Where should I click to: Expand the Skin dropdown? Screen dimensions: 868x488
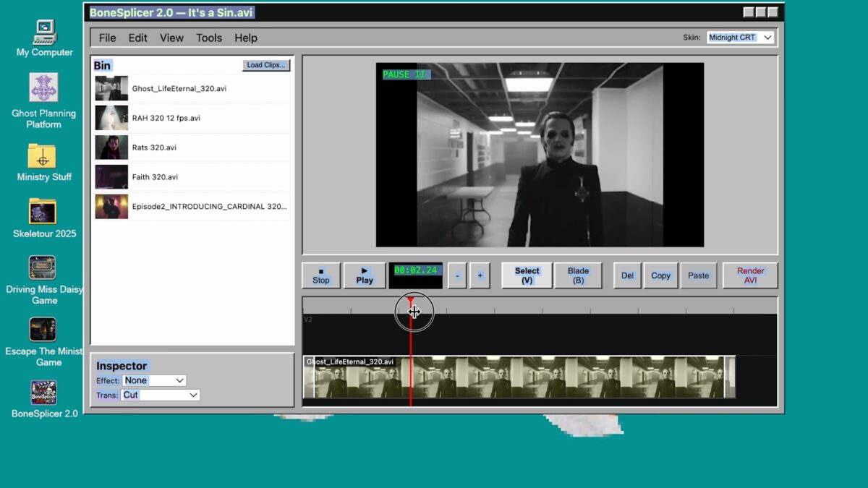[740, 38]
